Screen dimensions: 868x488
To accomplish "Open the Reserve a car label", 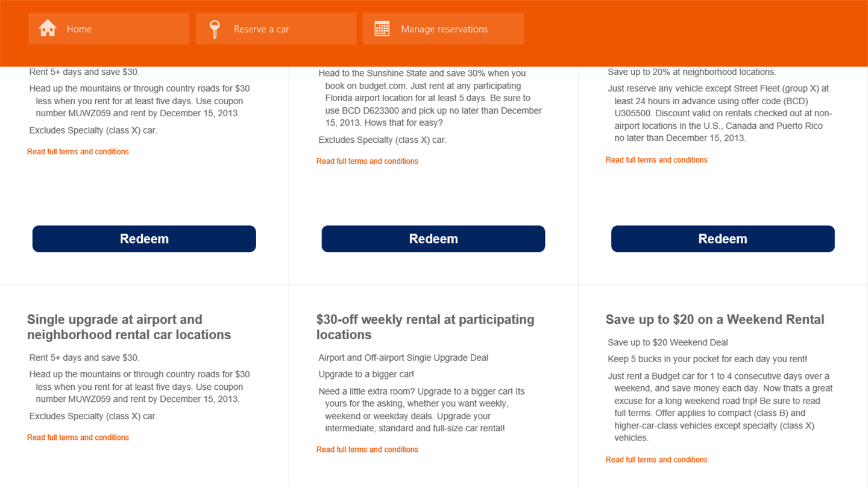I will (261, 29).
